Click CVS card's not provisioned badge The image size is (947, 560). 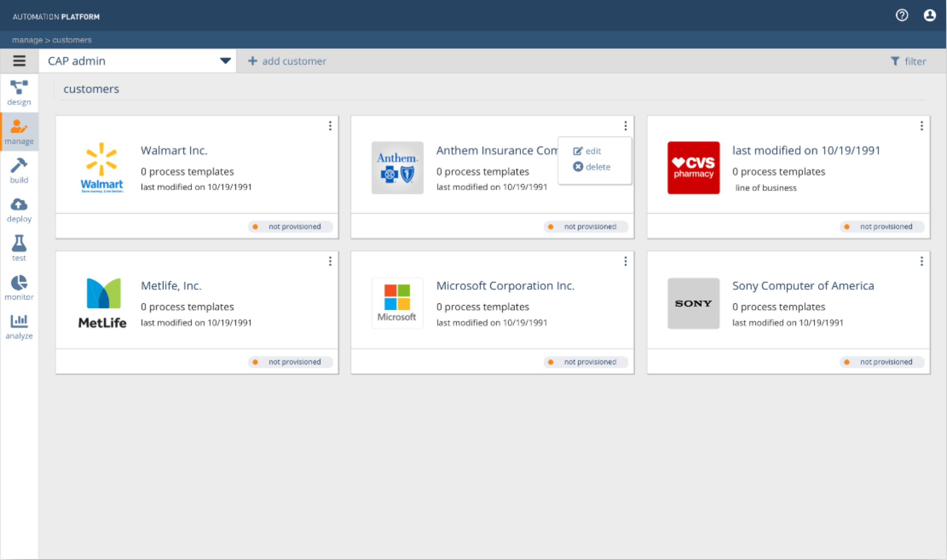pyautogui.click(x=882, y=226)
